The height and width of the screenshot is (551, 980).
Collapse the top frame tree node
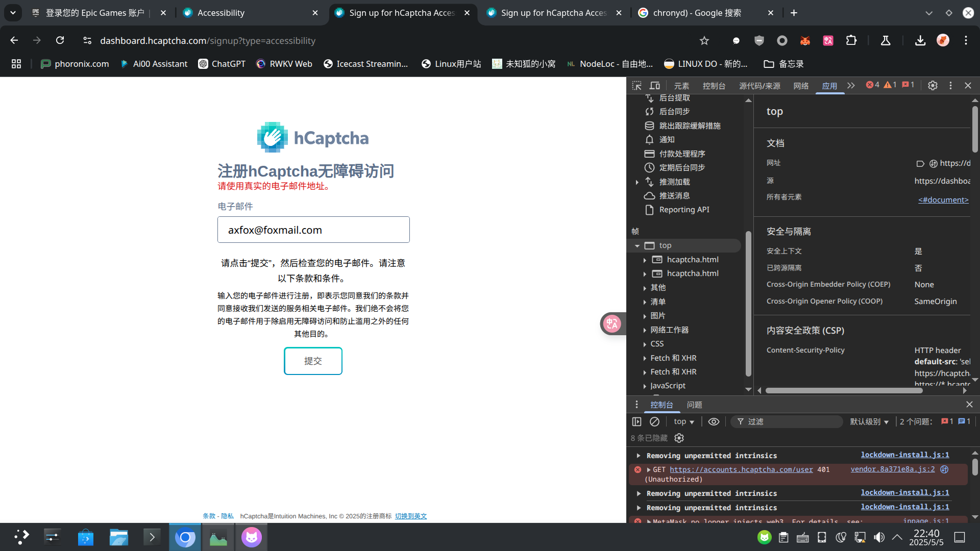click(637, 246)
